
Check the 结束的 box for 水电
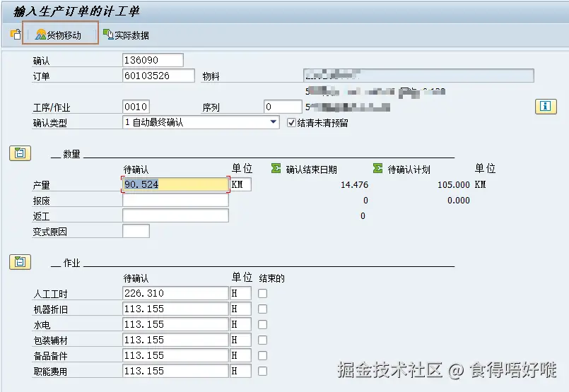coord(262,324)
